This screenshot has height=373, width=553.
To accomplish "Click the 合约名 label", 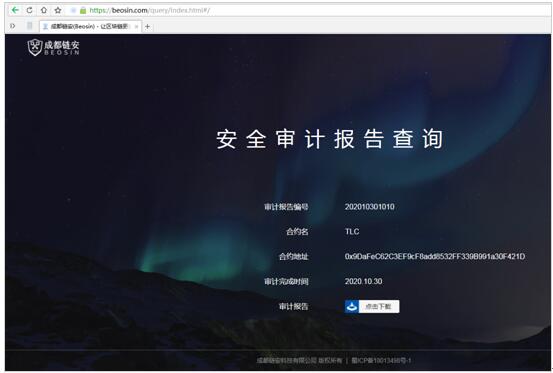I will coord(297,232).
